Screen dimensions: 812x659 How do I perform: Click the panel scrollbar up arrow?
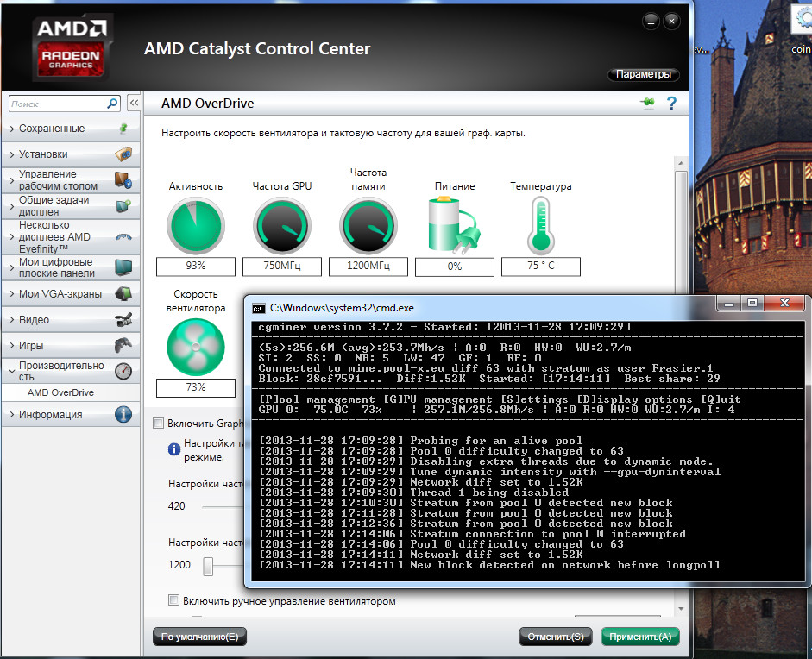681,163
